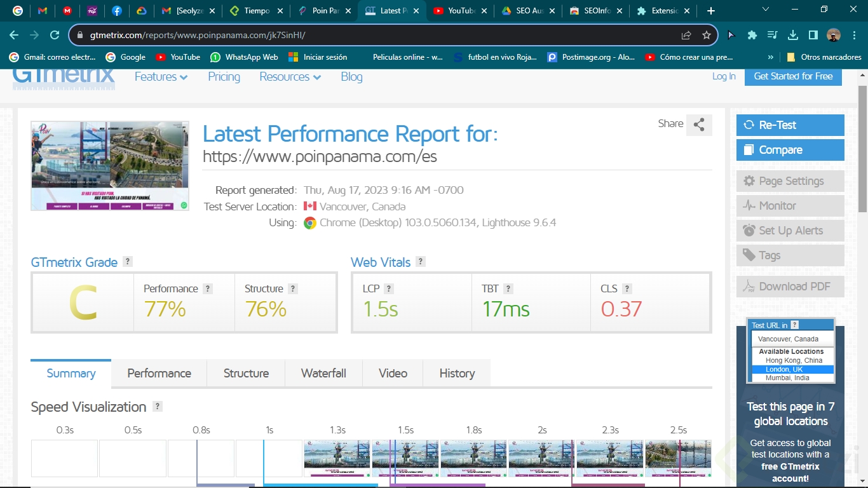Click the Log In link
Viewport: 868px width, 488px height.
pos(724,76)
